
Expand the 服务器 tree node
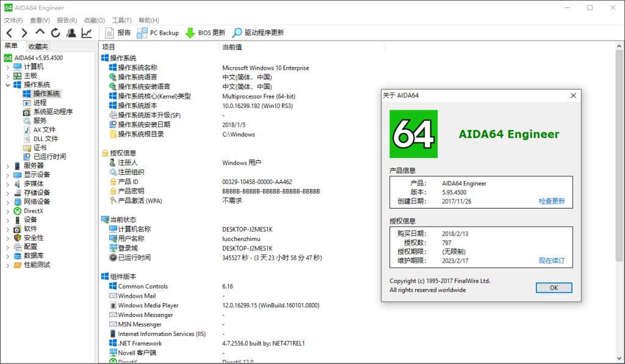click(7, 166)
